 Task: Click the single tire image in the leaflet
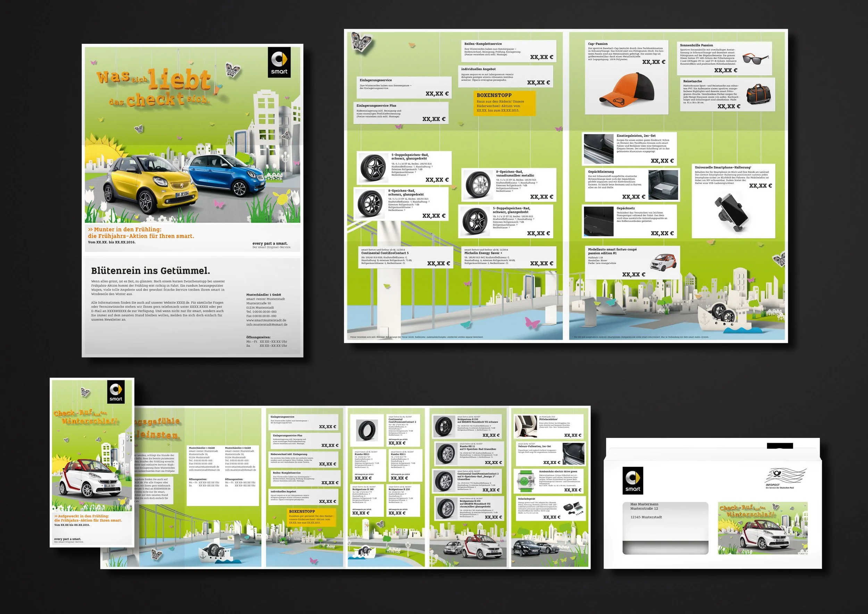point(367,430)
